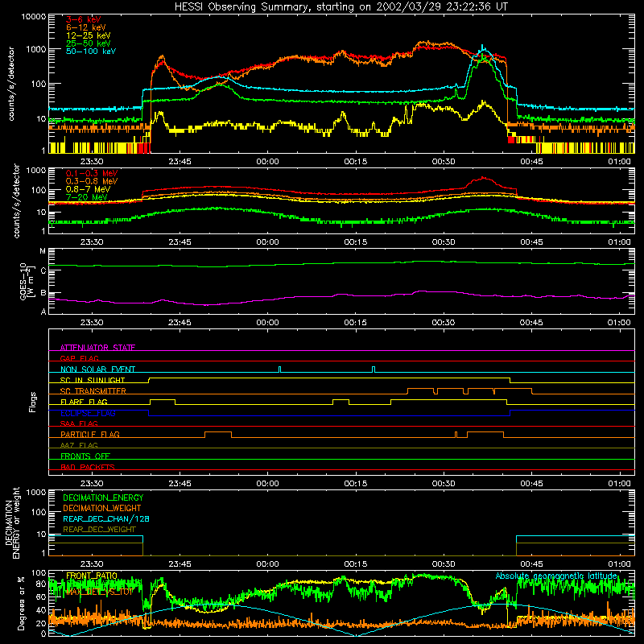This screenshot has width=644, height=644.
Task: Click the GOES-10 vertical axis title
Action: 26,281
